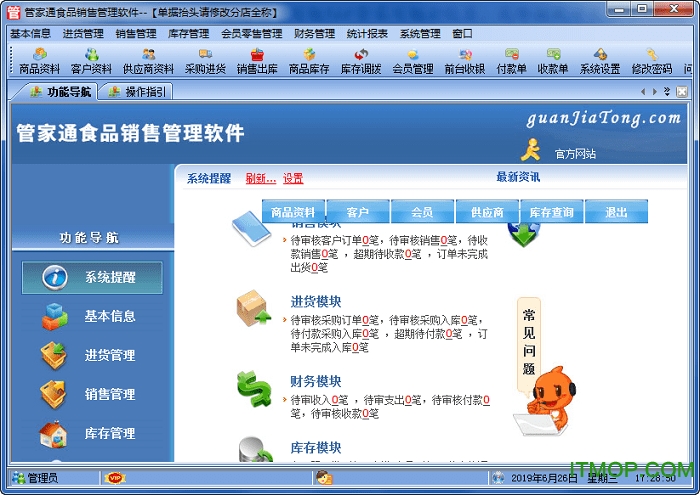The image size is (700, 495).
Task: Switch to the 功能导航 tab
Action: click(x=60, y=92)
